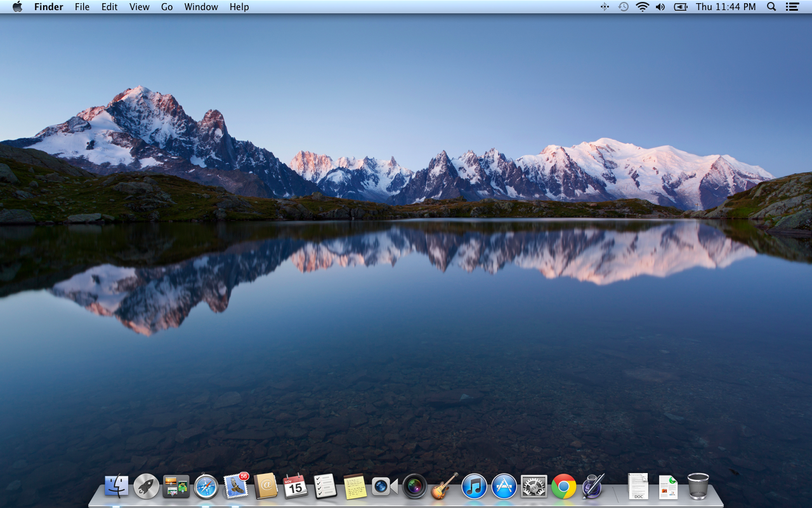Launch Safari compass icon in Dock
Screen dimensions: 812x508
point(206,486)
